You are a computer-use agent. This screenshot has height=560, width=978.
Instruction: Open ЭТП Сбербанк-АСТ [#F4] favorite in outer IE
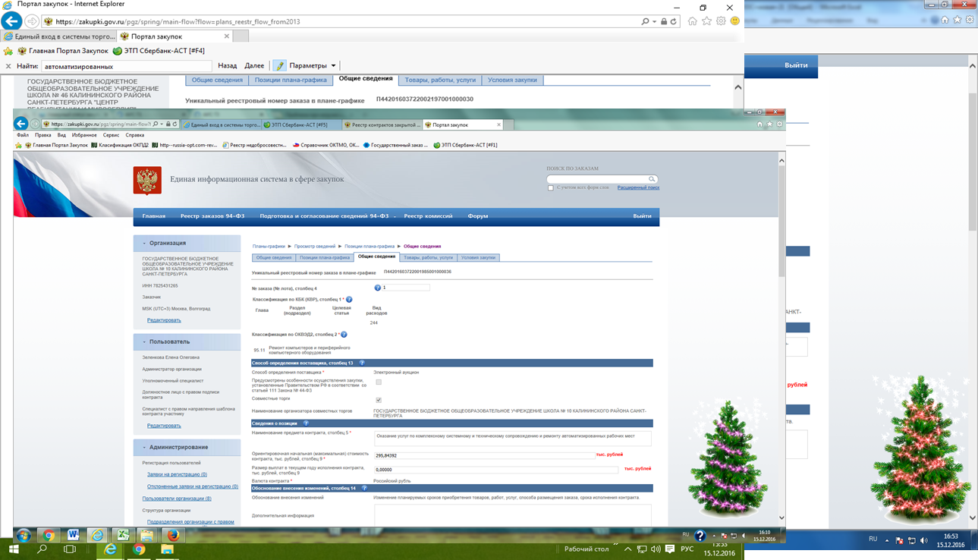click(x=159, y=51)
